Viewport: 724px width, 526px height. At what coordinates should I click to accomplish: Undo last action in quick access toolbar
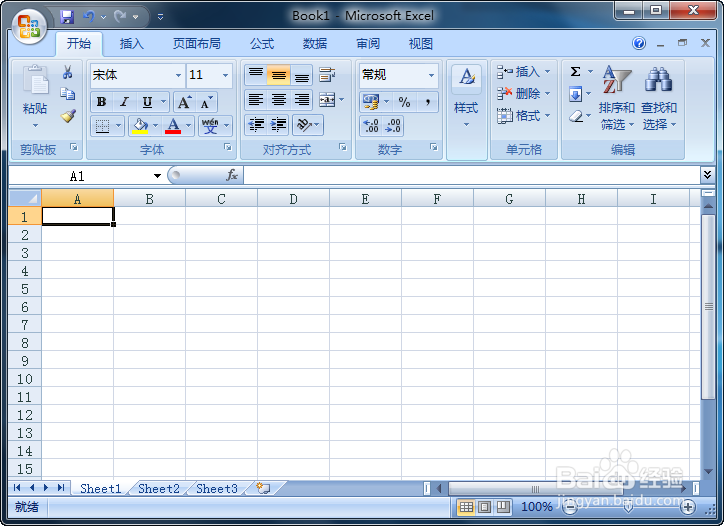tap(89, 17)
